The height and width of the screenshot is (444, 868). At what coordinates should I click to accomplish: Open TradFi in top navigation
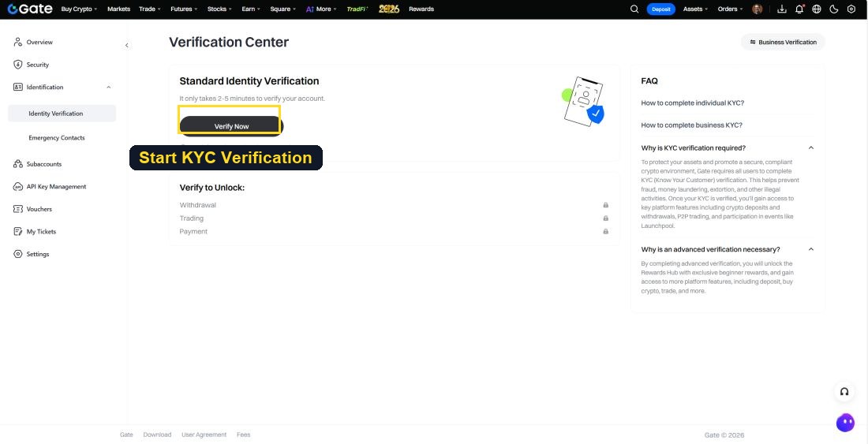tap(357, 9)
